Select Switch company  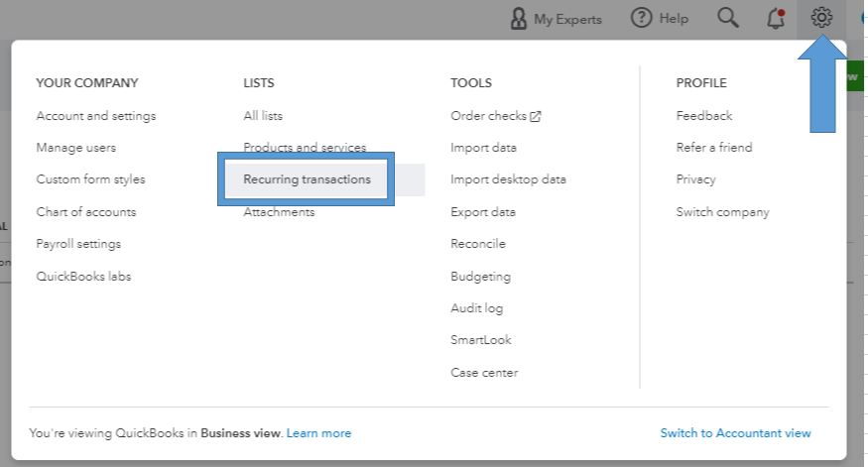tap(722, 212)
